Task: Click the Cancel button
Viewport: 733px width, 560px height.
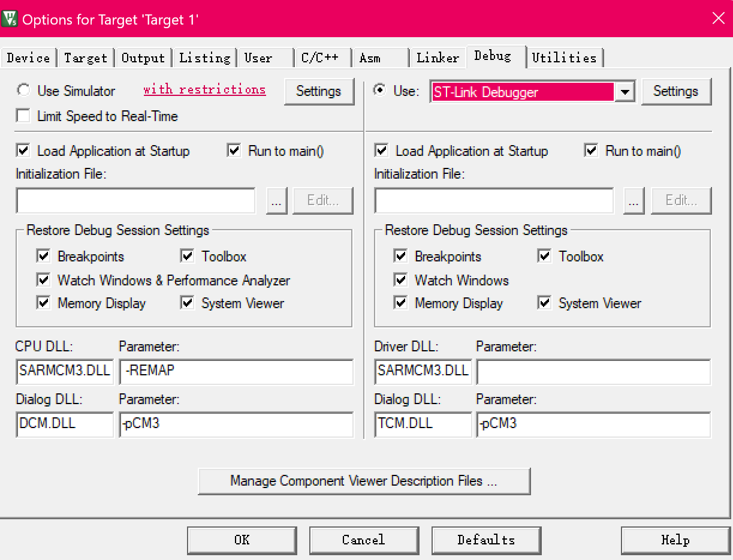Action: click(x=364, y=540)
